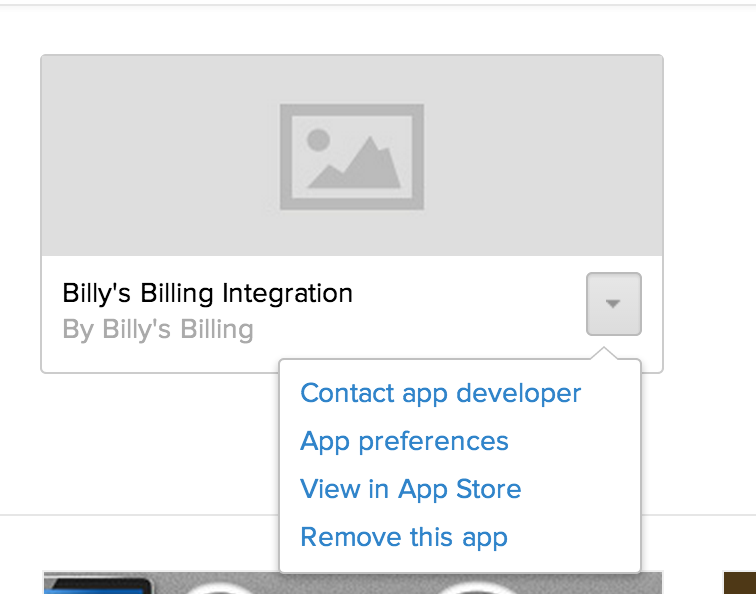Click the white footer area of the app card
This screenshot has width=756, height=594.
click(x=313, y=313)
